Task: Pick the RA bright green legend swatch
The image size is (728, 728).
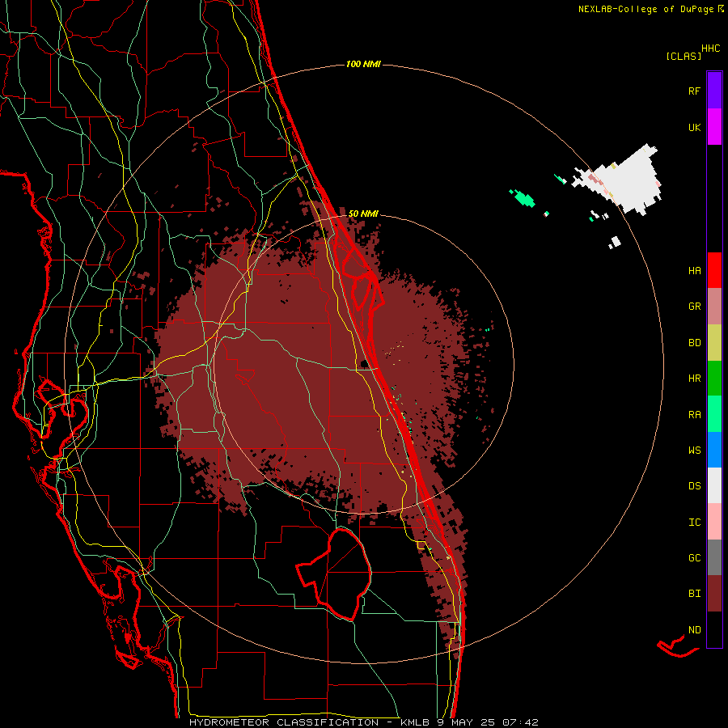Action: pos(714,414)
